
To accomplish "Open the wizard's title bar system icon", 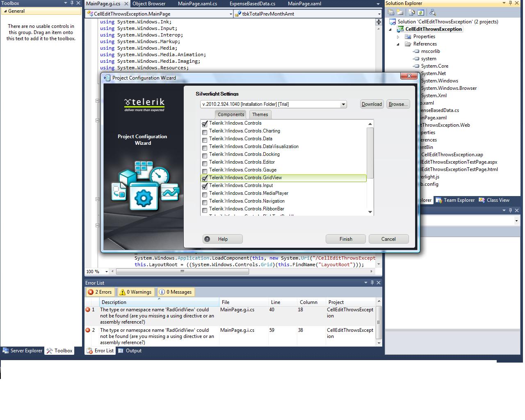I will (107, 78).
